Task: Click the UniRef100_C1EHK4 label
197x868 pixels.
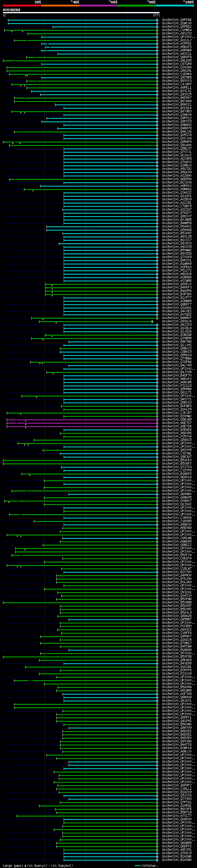Action: [176, 74]
